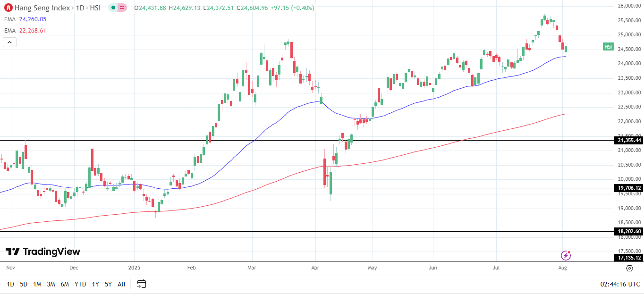Image resolution: width=644 pixels, height=294 pixels.
Task: Click the 19,706.12 horizontal line price label
Action: coord(628,188)
